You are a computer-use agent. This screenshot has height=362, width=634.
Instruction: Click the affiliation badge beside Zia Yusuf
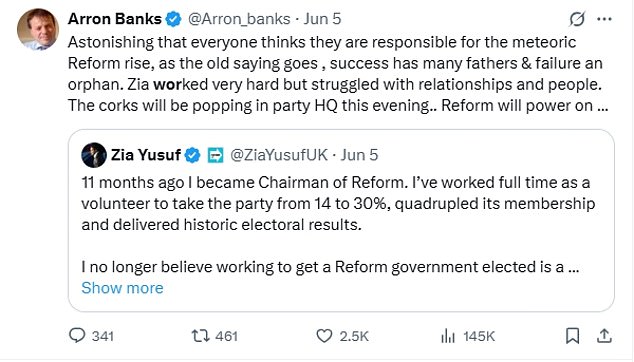click(x=216, y=155)
